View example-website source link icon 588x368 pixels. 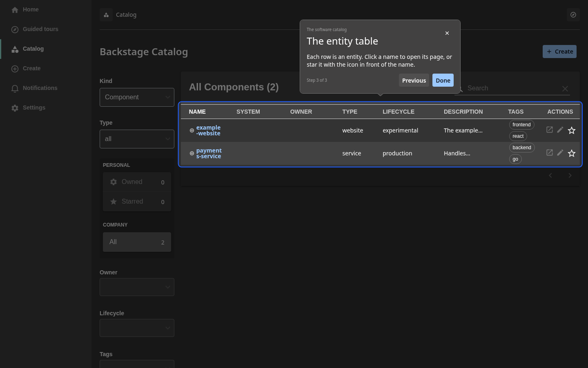[x=550, y=130]
